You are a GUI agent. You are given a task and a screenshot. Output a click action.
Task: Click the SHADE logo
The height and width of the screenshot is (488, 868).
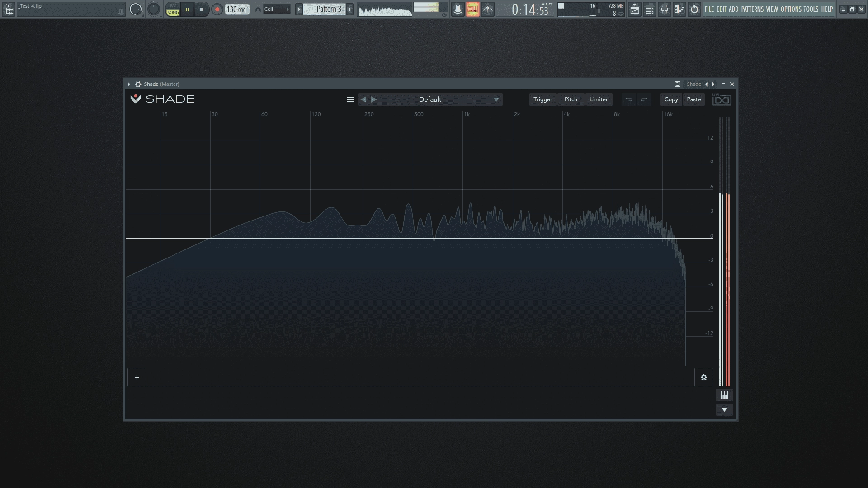point(162,99)
